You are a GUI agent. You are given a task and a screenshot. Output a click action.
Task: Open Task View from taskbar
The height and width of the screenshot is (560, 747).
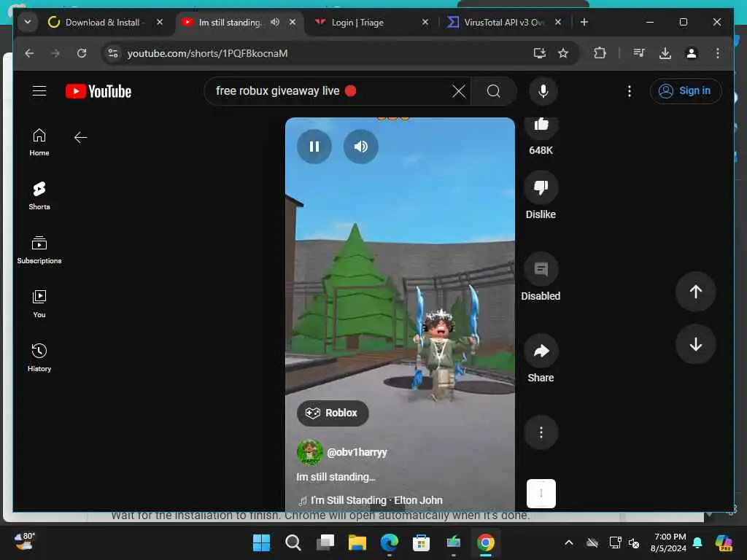[x=325, y=542]
